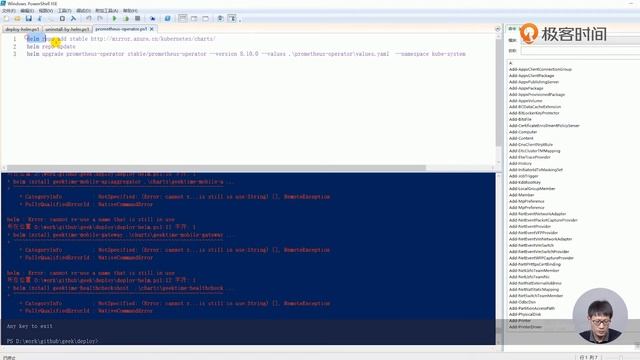Click the 'helm upgrade prometheus-operator' script line
640x360 pixels.
click(246, 54)
